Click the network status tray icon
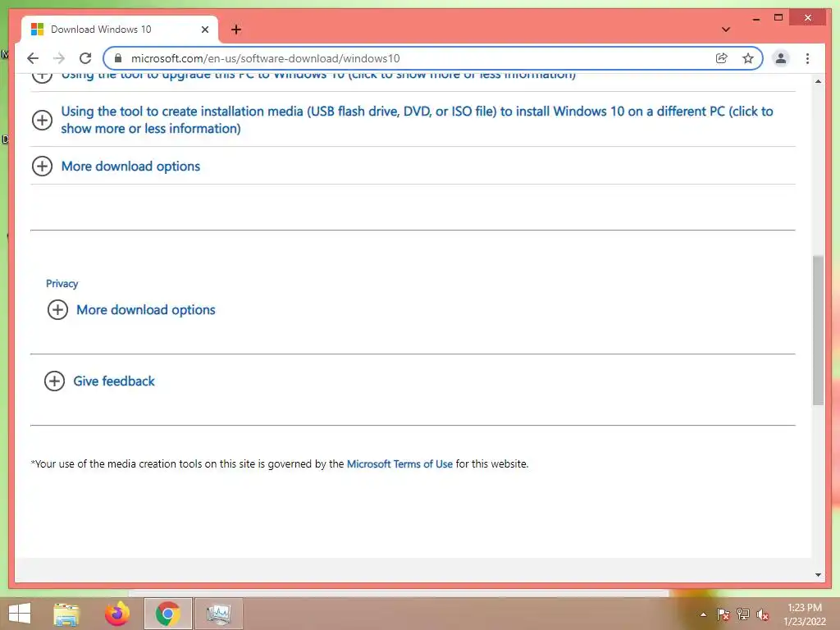This screenshot has width=840, height=630. 742,614
